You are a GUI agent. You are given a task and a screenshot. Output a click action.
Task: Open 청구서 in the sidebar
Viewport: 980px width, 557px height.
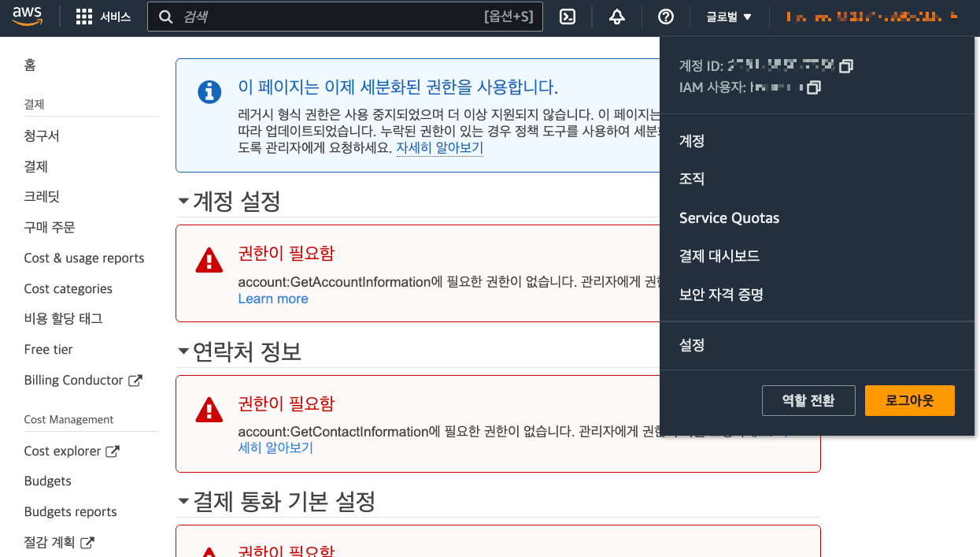click(x=42, y=136)
